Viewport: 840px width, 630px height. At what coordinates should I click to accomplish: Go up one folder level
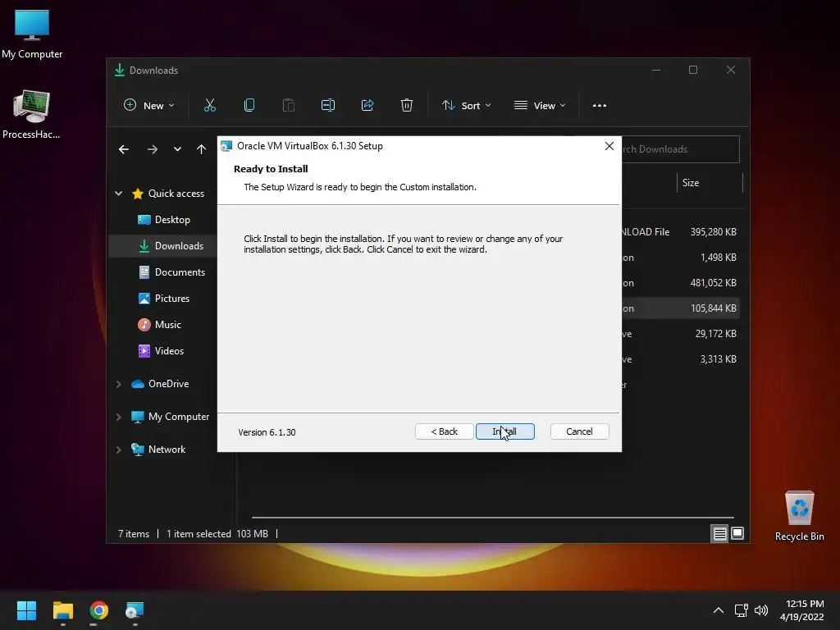pos(202,149)
